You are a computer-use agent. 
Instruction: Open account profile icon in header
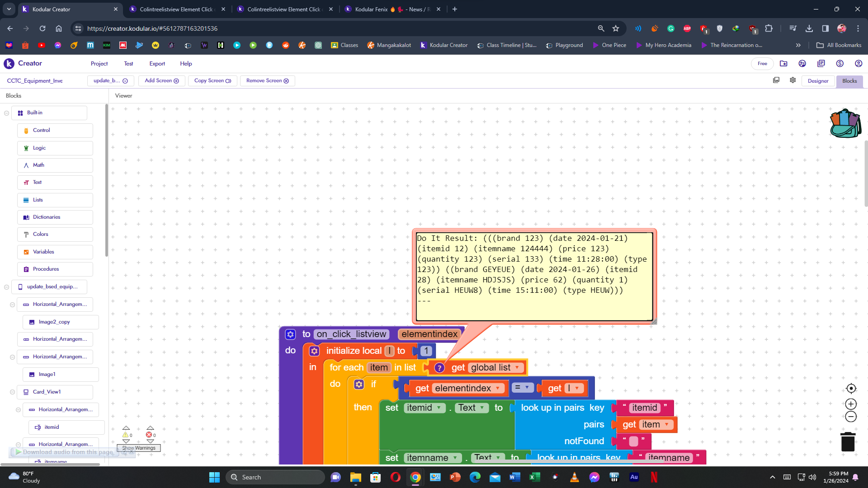point(858,64)
